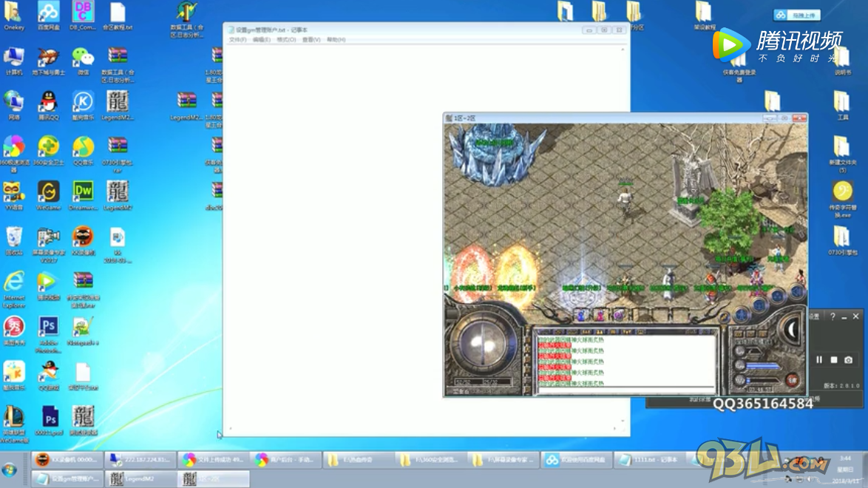This screenshot has height=488, width=868.
Task: Launch the KK recorder desktop shortcut
Action: 83,242
